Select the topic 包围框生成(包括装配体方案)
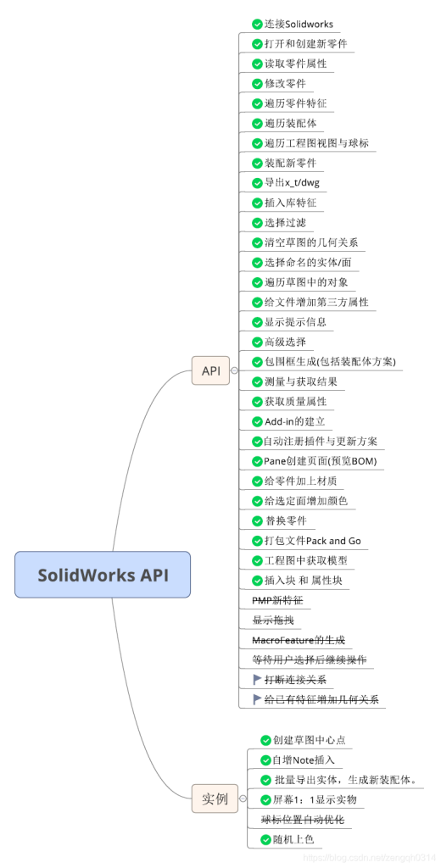Image resolution: width=441 pixels, height=868 pixels. (x=330, y=362)
